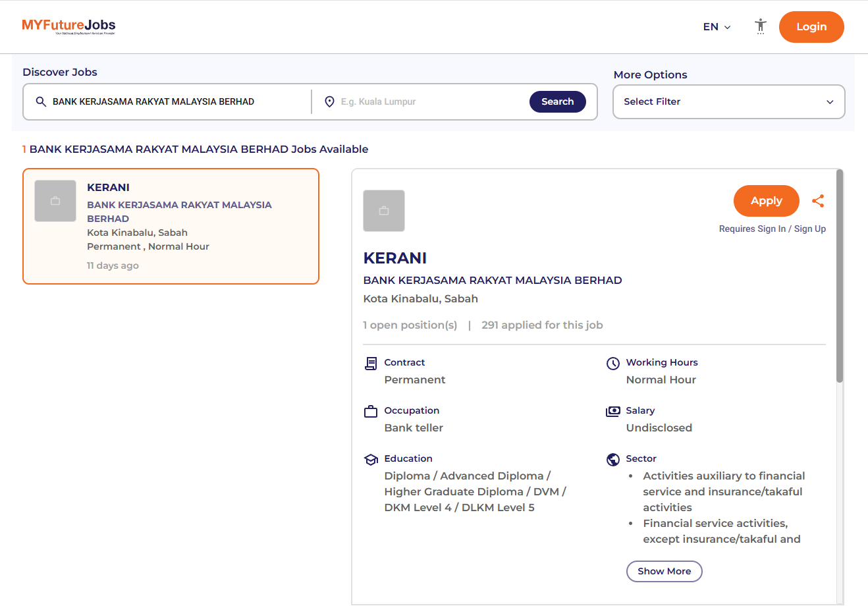Click the 'Permanent' contract value in details
The height and width of the screenshot is (606, 868).
(x=415, y=379)
